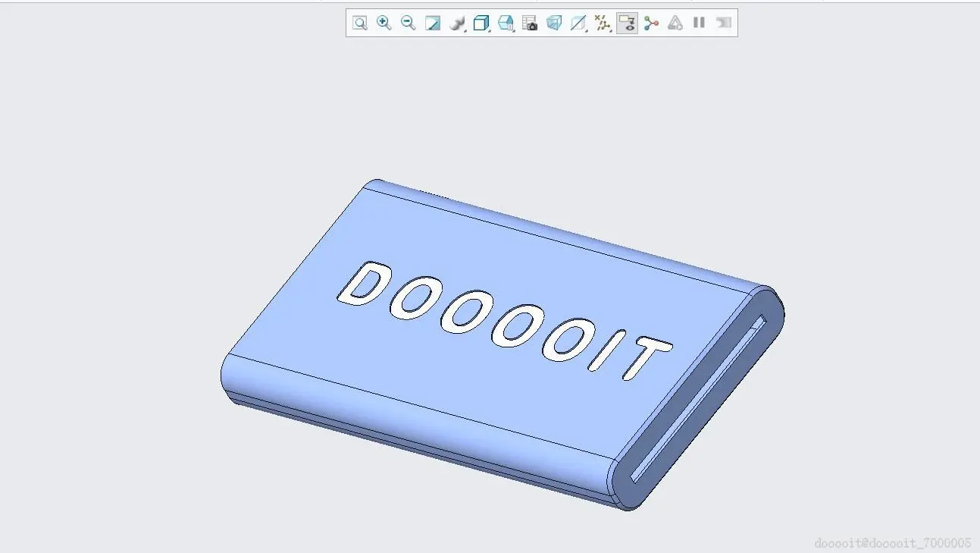
Task: Open the Display Style cube dropdown
Action: [x=481, y=23]
